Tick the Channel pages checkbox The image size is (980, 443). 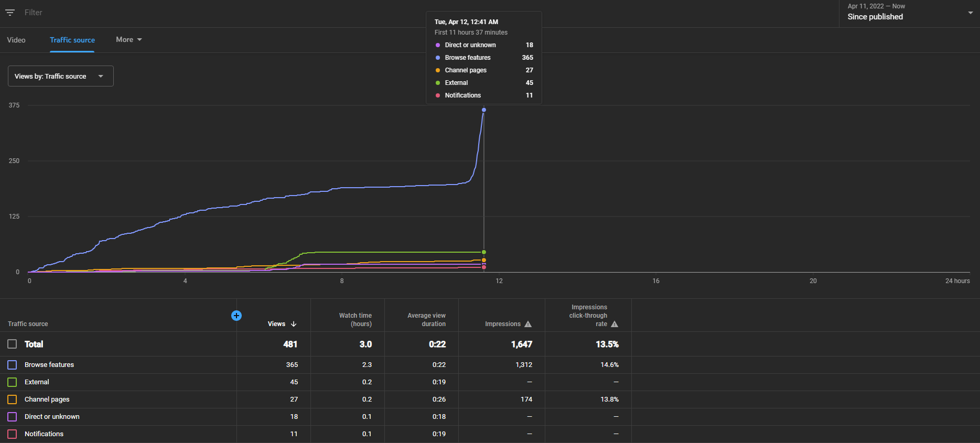[x=12, y=399]
